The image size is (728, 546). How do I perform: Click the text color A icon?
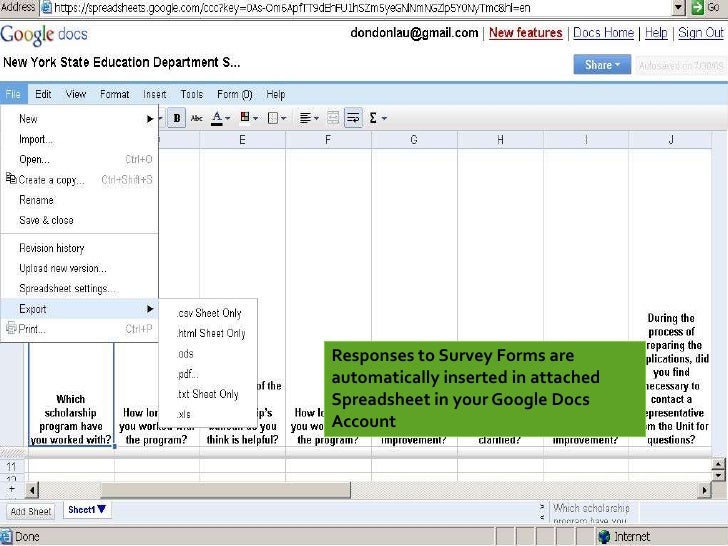tap(217, 118)
